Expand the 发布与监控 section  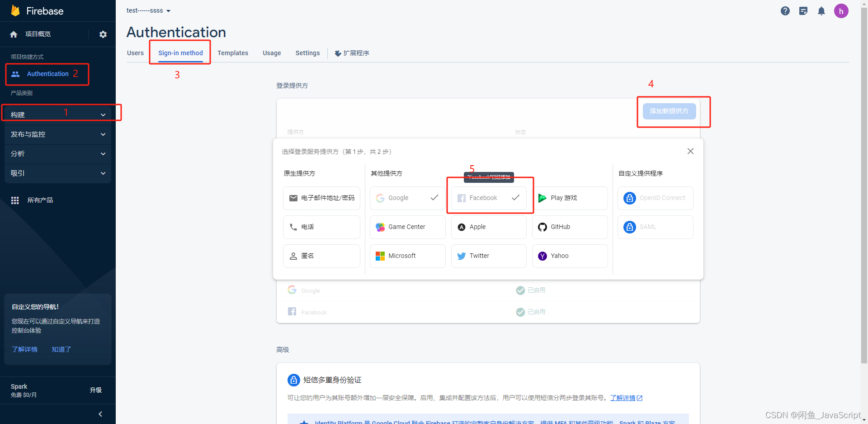[58, 134]
